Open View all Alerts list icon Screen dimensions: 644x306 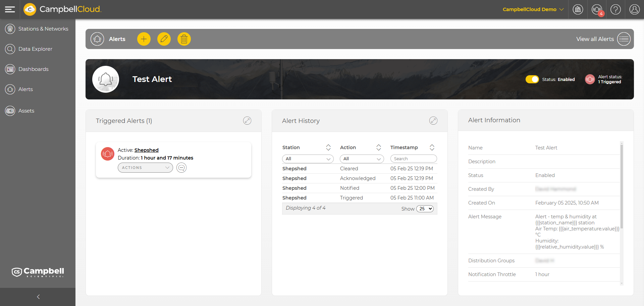tap(624, 39)
